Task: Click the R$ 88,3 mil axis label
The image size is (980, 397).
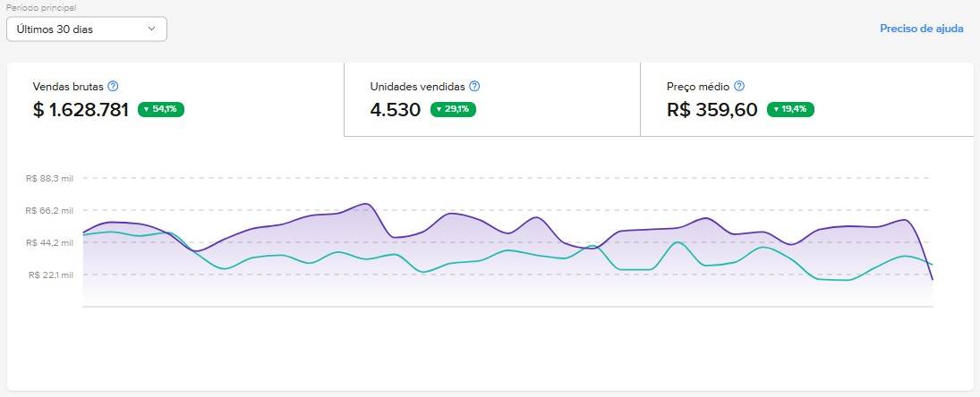Action: (x=49, y=178)
